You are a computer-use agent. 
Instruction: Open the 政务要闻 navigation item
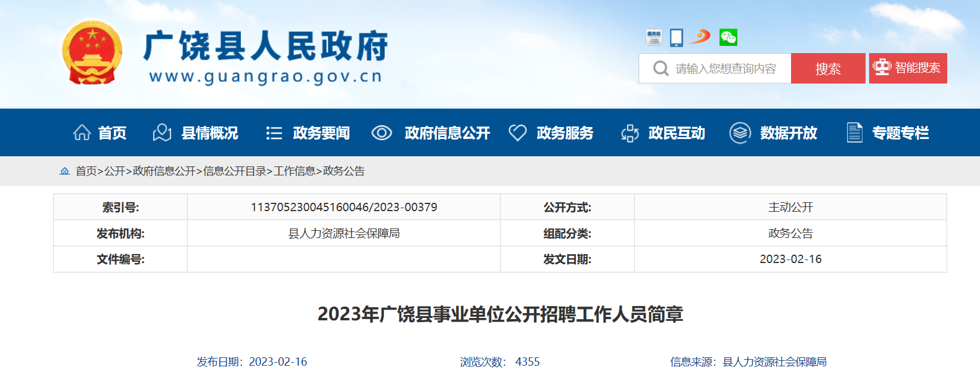pos(321,132)
